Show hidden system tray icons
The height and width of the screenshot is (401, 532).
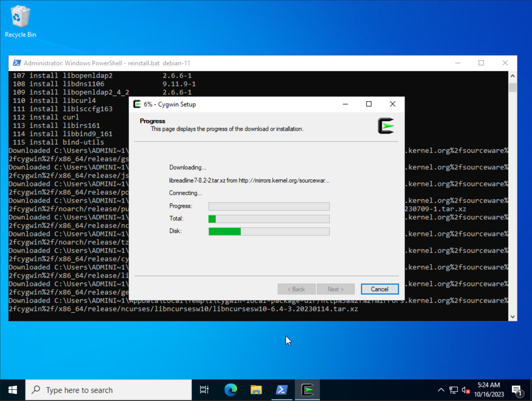tap(441, 390)
